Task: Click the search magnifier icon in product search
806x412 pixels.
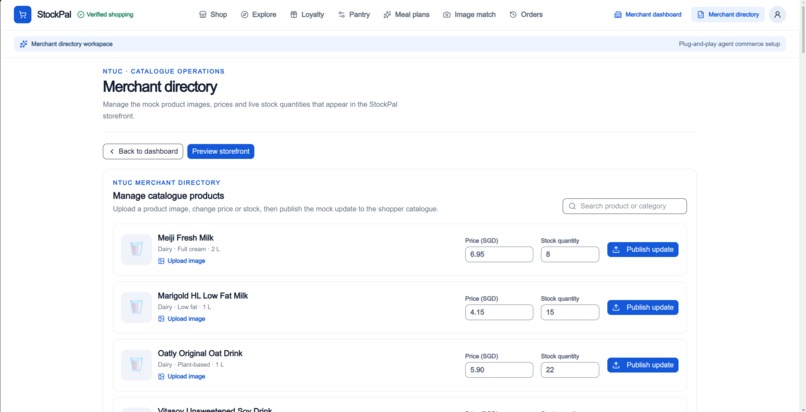Action: (572, 206)
